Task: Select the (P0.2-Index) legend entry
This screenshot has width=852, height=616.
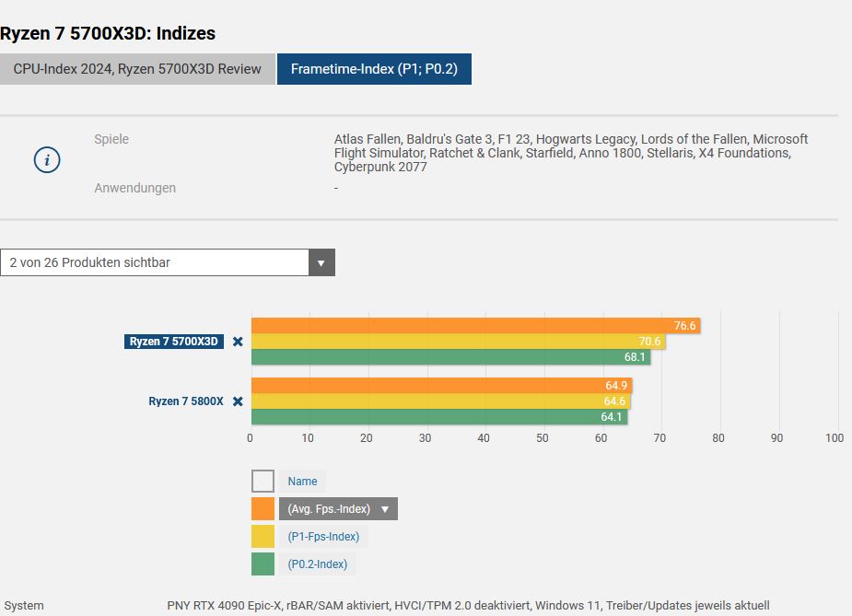Action: [x=318, y=564]
